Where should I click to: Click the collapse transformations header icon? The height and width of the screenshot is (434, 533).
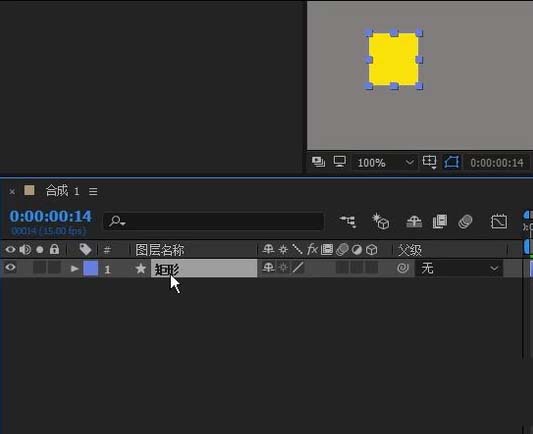pyautogui.click(x=283, y=250)
